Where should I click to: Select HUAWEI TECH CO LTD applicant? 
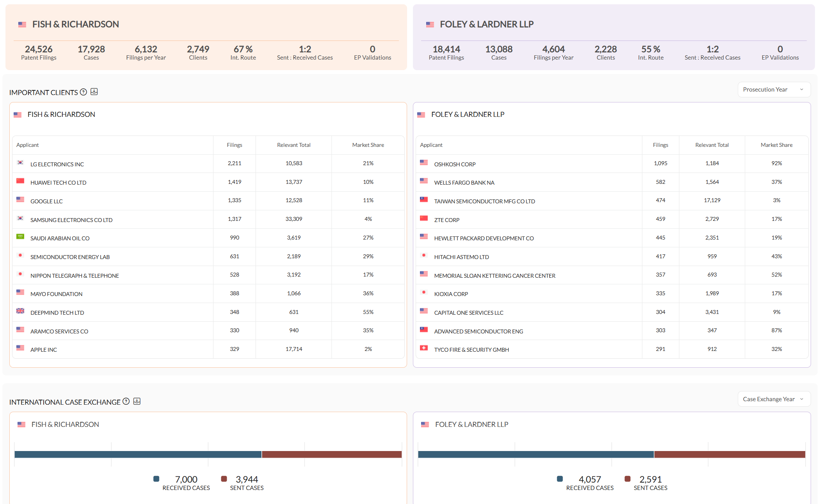coord(58,183)
